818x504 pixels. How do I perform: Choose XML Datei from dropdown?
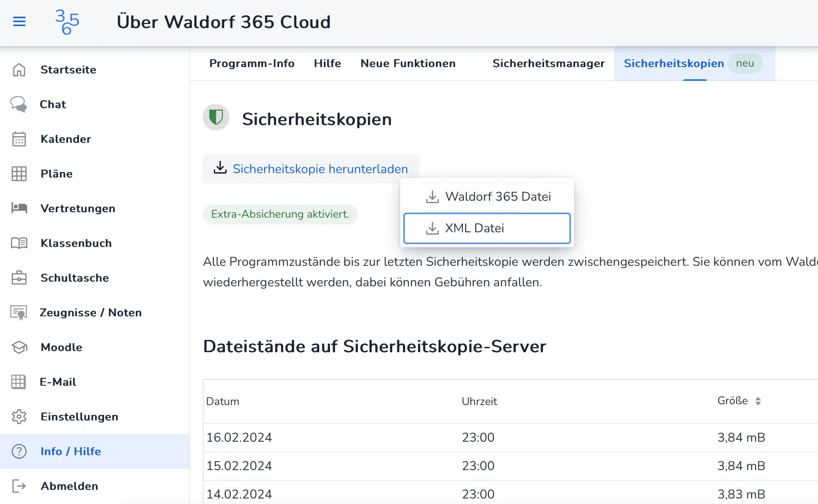tap(487, 228)
